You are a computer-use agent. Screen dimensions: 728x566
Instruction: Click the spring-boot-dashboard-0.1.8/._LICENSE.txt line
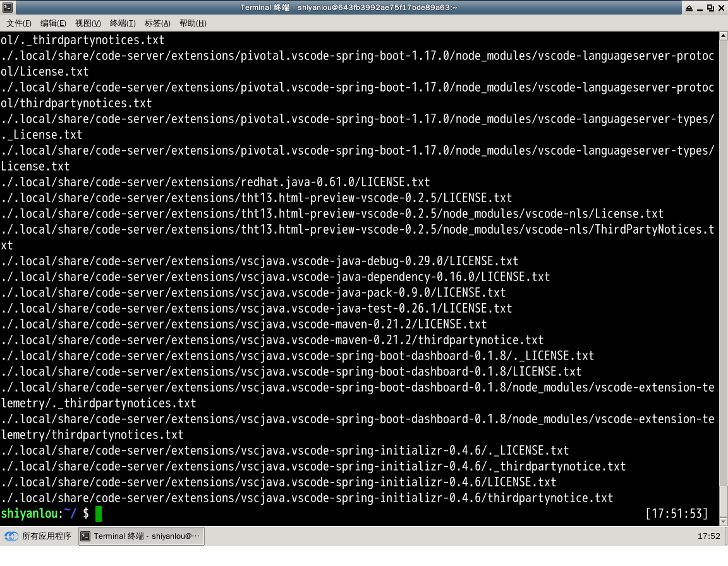[298, 356]
